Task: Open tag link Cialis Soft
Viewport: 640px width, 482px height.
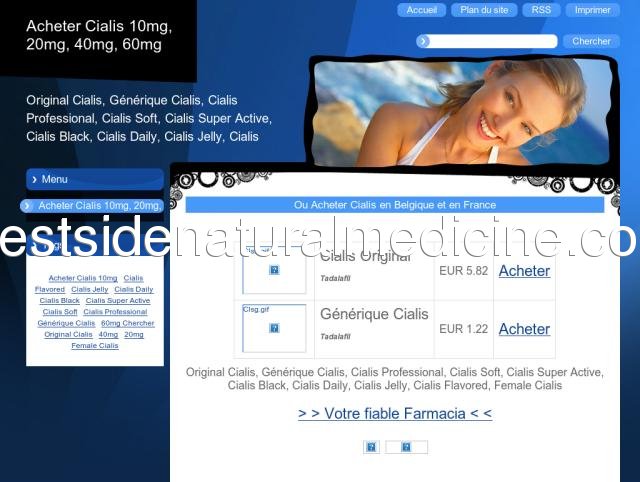Action: [x=60, y=312]
